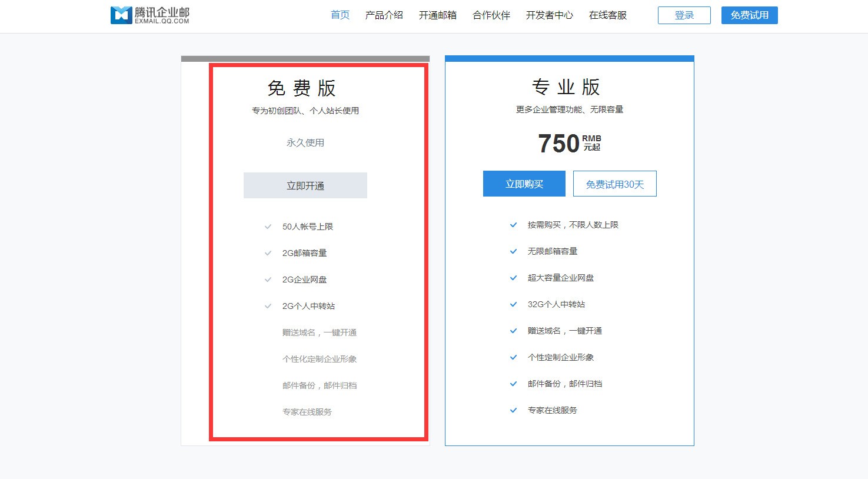The height and width of the screenshot is (479, 868).
Task: Click the checkmark beside 2G企业网盘
Action: pos(268,279)
